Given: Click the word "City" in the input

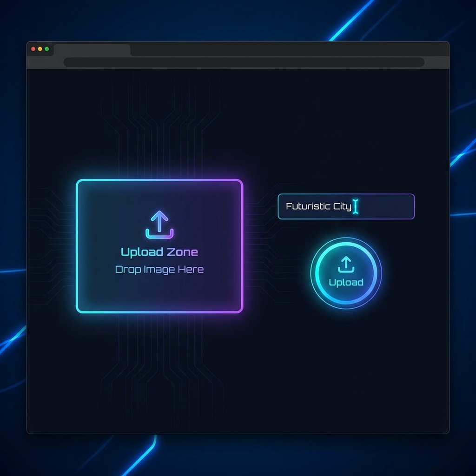Looking at the screenshot, I should [x=342, y=206].
